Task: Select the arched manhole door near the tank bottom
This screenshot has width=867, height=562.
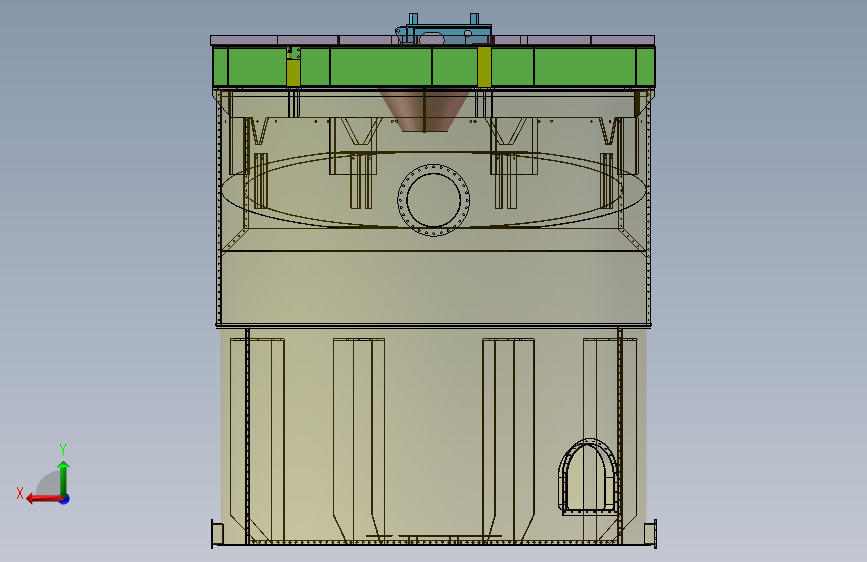Action: (587, 476)
